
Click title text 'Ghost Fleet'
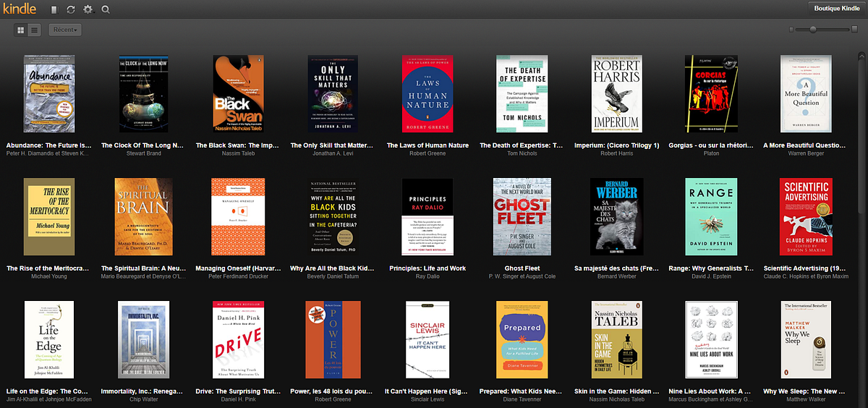(x=522, y=268)
